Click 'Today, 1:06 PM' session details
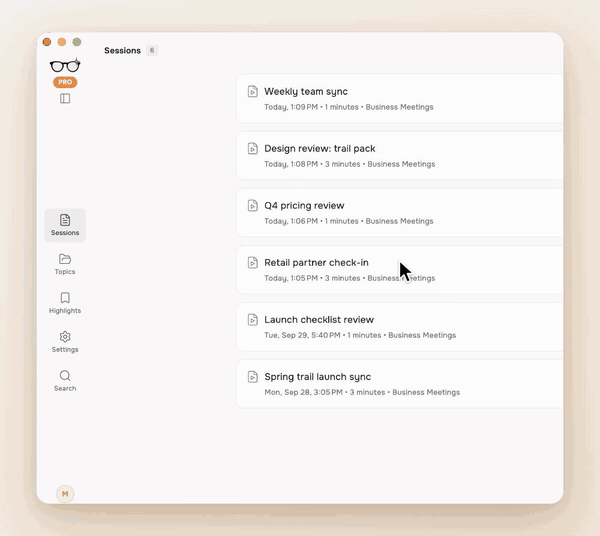Viewport: 600px width, 536px height. (349, 221)
